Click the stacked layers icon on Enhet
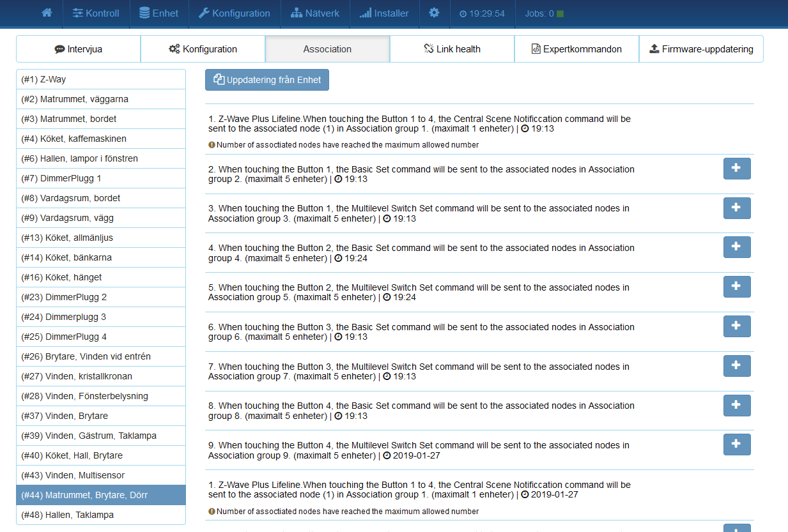This screenshot has width=788, height=532. [x=144, y=13]
